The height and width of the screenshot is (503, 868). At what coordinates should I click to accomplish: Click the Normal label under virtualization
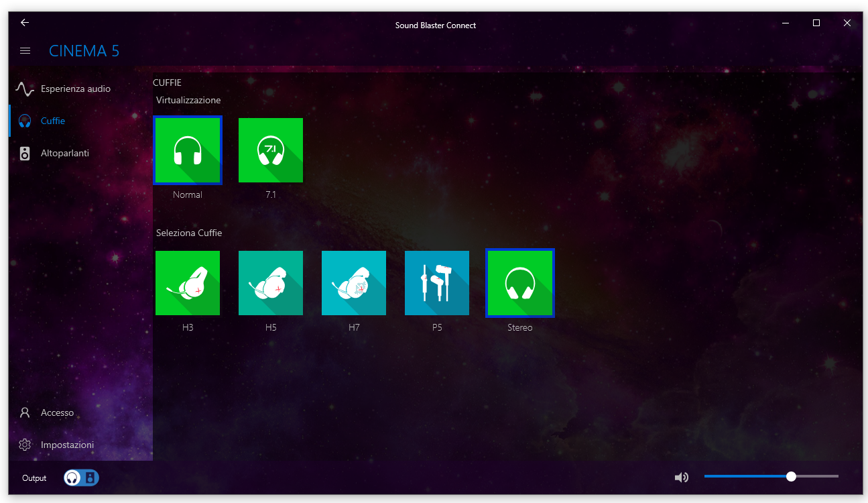tap(188, 194)
